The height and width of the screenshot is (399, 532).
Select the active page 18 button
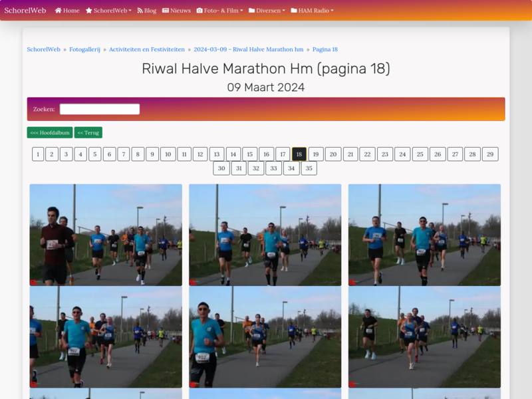(299, 154)
